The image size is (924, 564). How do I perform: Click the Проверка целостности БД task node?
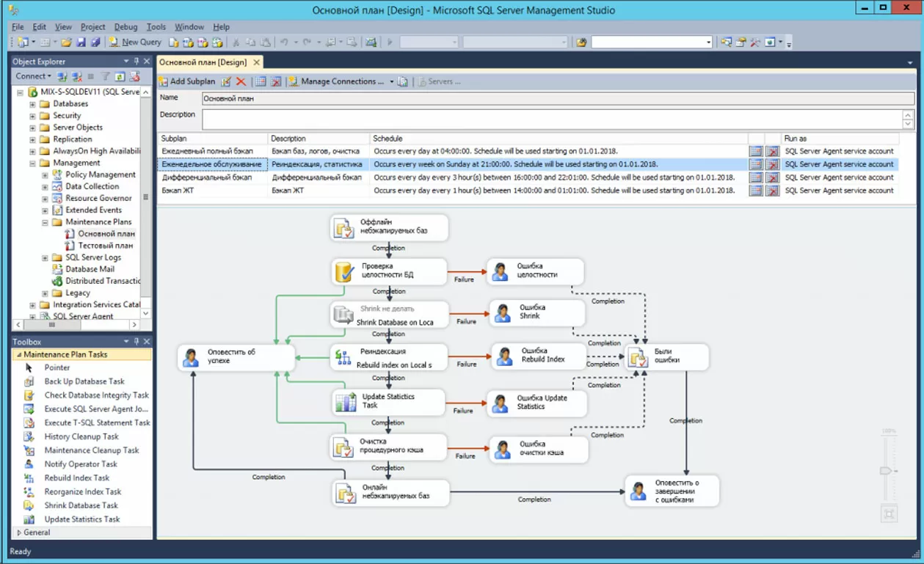pos(389,271)
